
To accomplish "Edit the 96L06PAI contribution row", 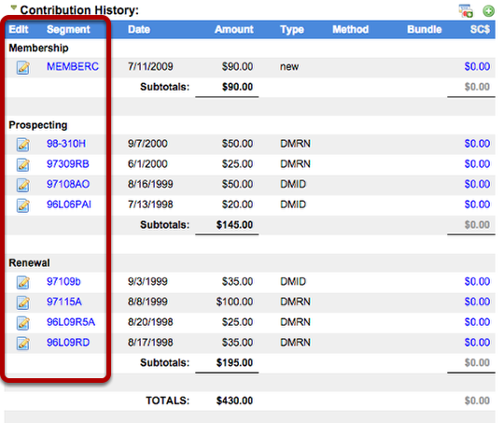I will pyautogui.click(x=23, y=205).
